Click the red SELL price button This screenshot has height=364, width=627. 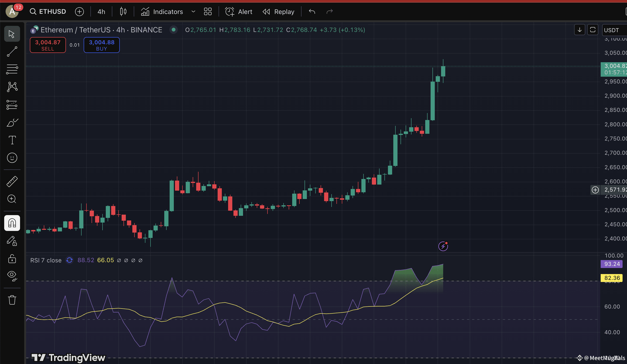(x=48, y=45)
